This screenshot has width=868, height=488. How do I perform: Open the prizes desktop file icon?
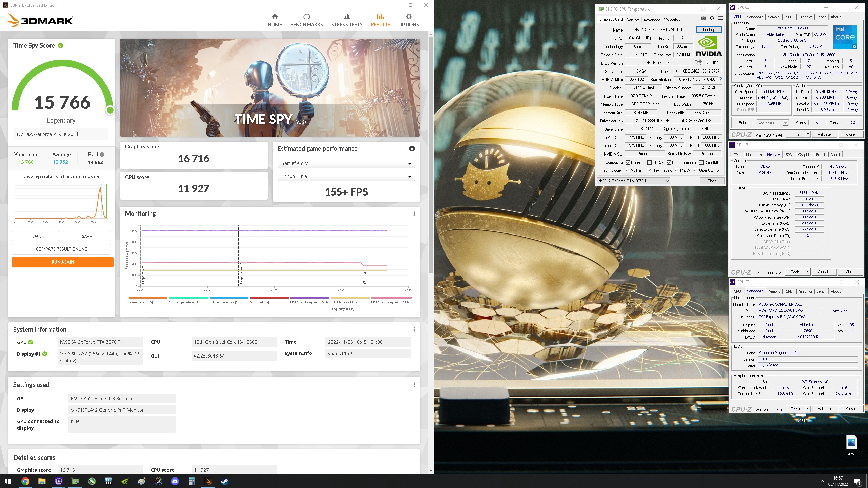click(x=851, y=445)
